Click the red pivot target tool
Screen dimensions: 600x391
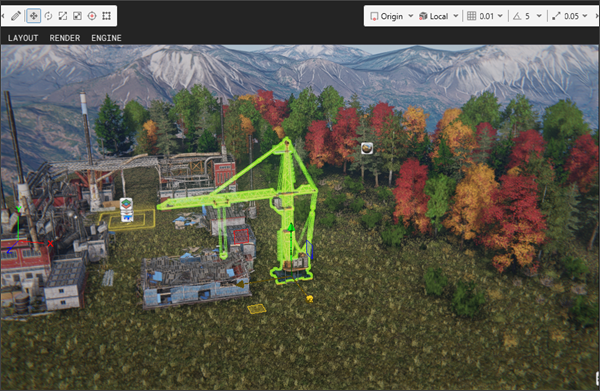[x=92, y=16]
